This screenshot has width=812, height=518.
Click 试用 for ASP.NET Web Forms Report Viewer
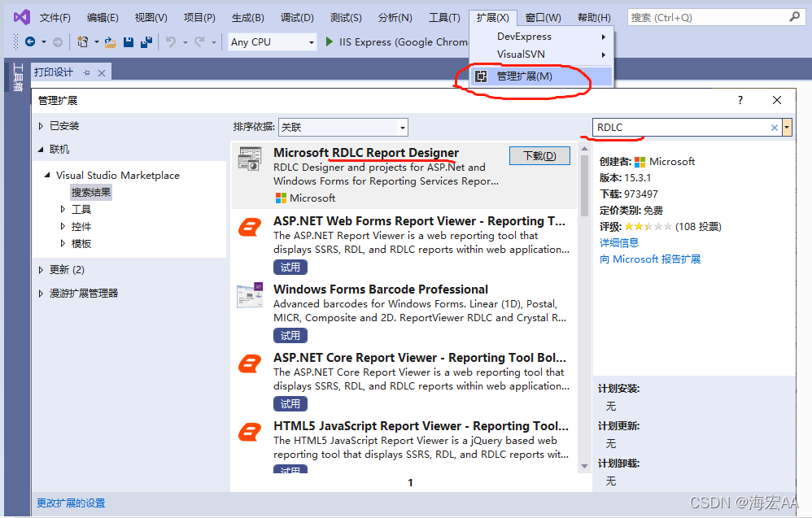(290, 268)
